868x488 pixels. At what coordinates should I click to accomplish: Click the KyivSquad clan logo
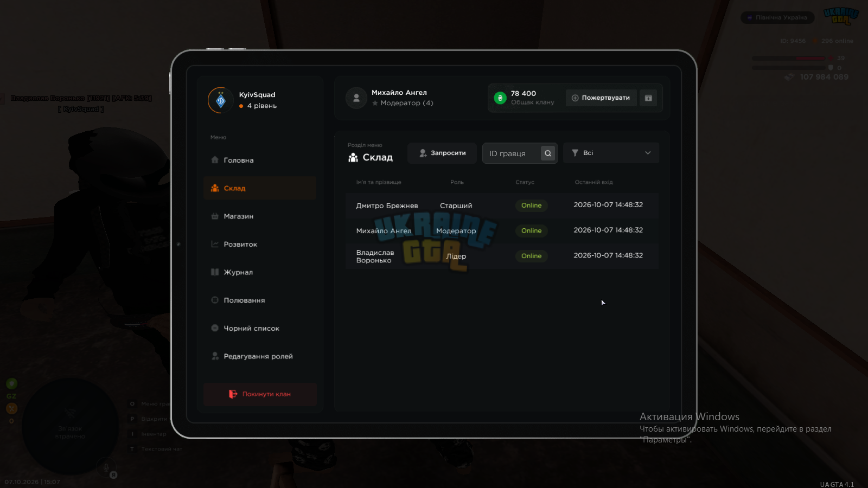221,100
